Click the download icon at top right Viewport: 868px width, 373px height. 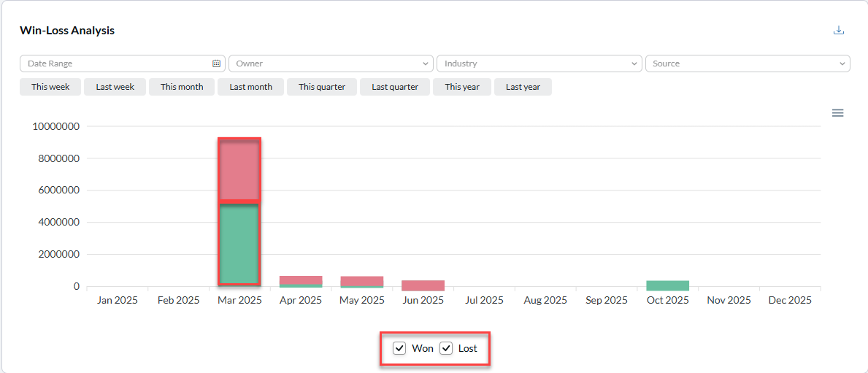839,30
